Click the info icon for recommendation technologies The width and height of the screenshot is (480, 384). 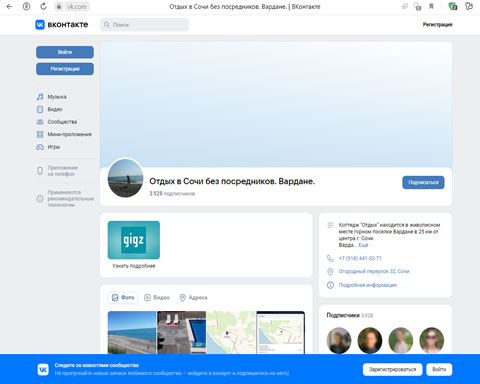(40, 199)
